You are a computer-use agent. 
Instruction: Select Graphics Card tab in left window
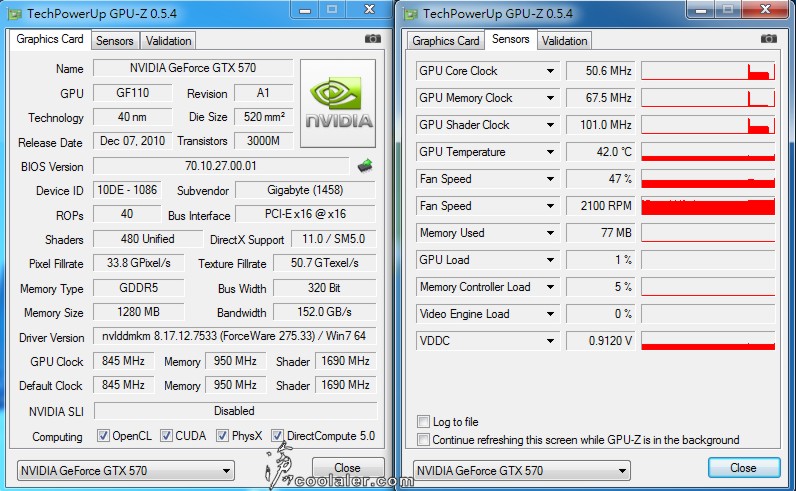click(50, 39)
